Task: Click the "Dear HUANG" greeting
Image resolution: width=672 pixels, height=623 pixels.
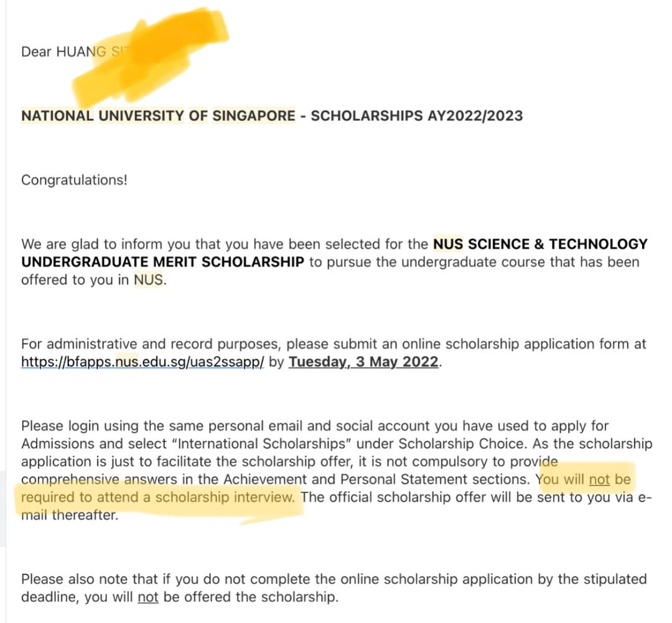Action: tap(56, 52)
